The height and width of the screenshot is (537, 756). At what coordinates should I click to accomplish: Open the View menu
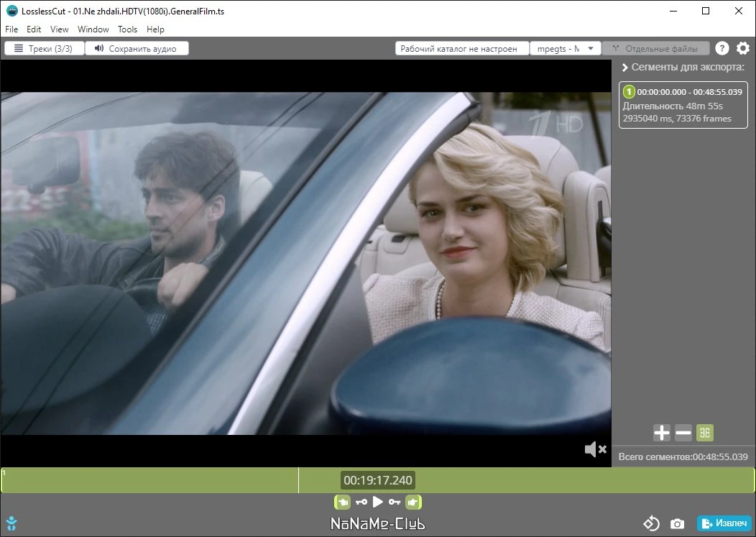60,29
